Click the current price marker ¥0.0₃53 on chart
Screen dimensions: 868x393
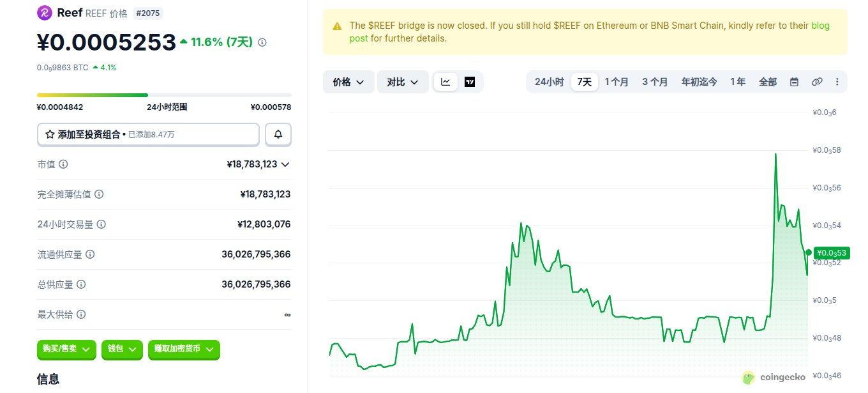pos(832,252)
